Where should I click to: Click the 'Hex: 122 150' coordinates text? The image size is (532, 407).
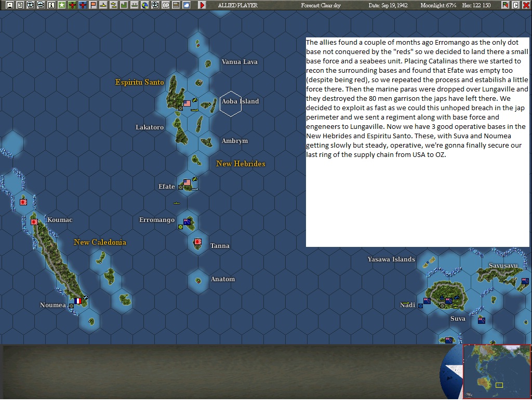[476, 5]
